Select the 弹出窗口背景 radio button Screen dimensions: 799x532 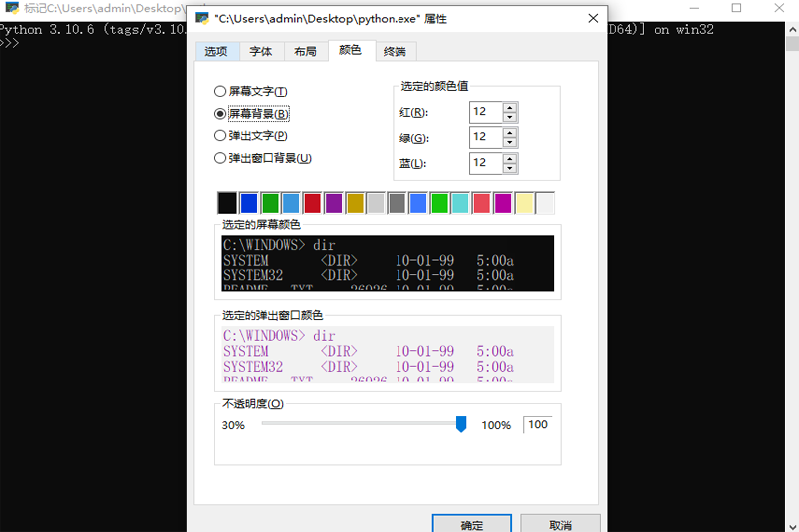coord(220,158)
